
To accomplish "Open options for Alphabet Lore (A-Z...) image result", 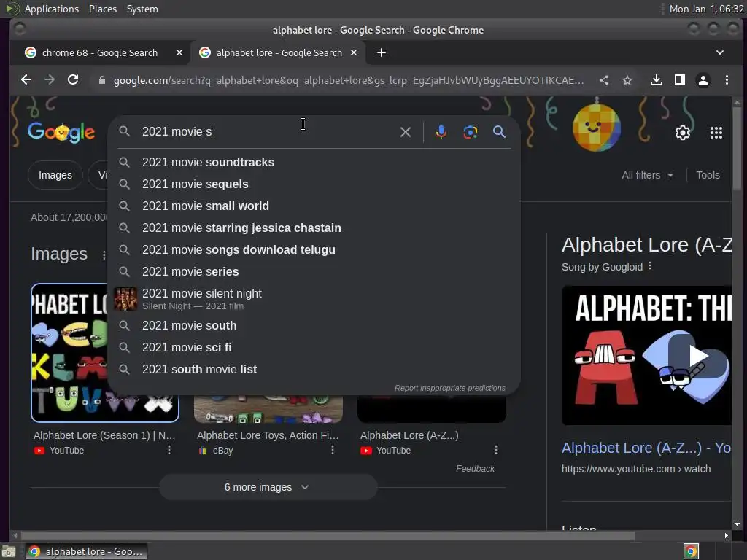I will click(x=496, y=449).
